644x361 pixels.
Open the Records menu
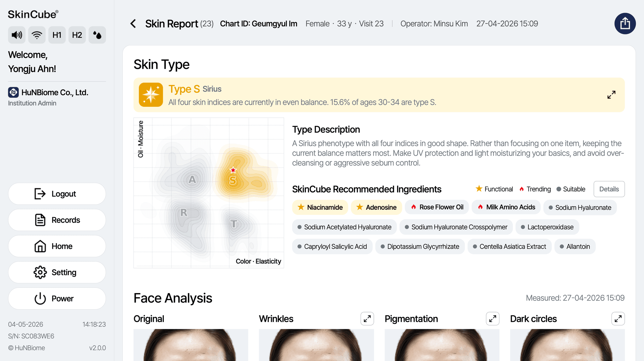coord(57,220)
